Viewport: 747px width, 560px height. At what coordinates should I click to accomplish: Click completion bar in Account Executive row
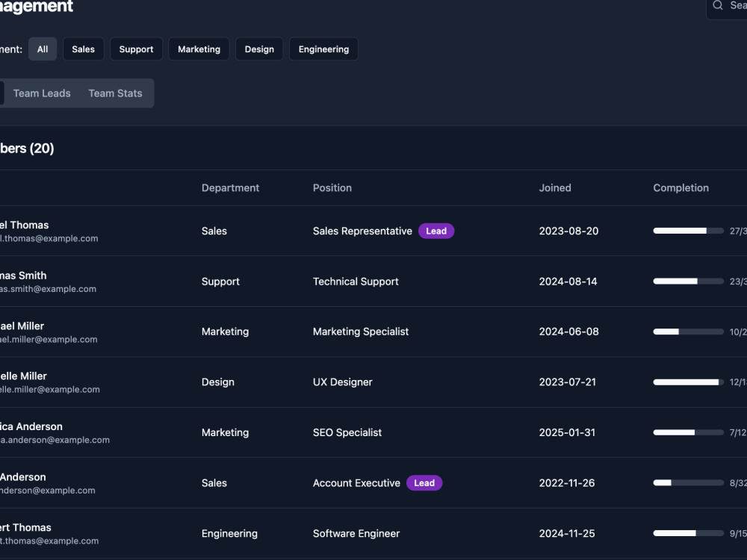(x=689, y=483)
